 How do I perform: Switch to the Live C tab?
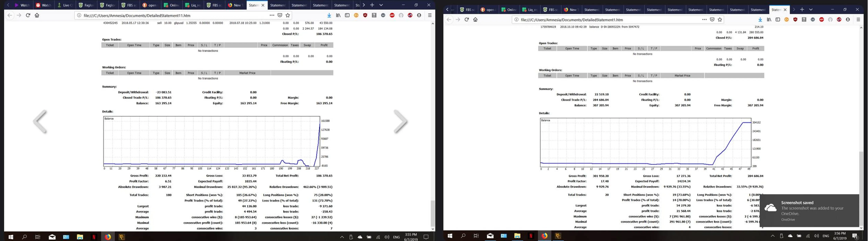pyautogui.click(x=65, y=5)
